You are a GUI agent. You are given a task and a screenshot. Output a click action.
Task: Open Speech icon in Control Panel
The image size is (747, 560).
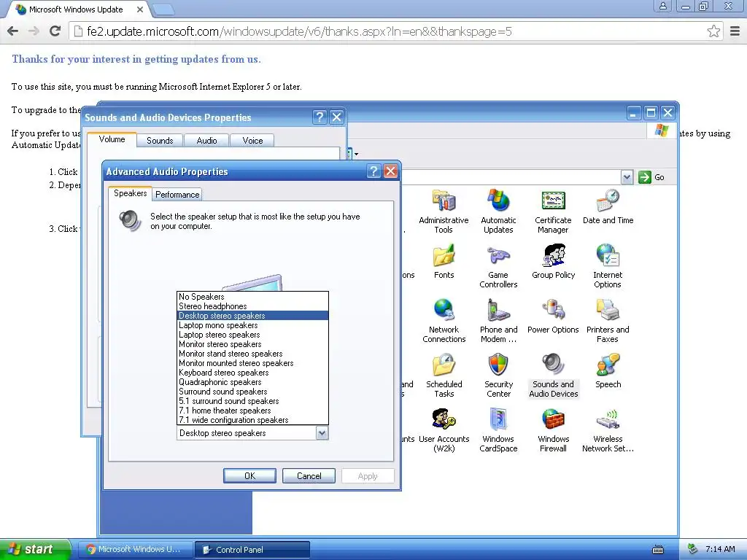coord(608,371)
